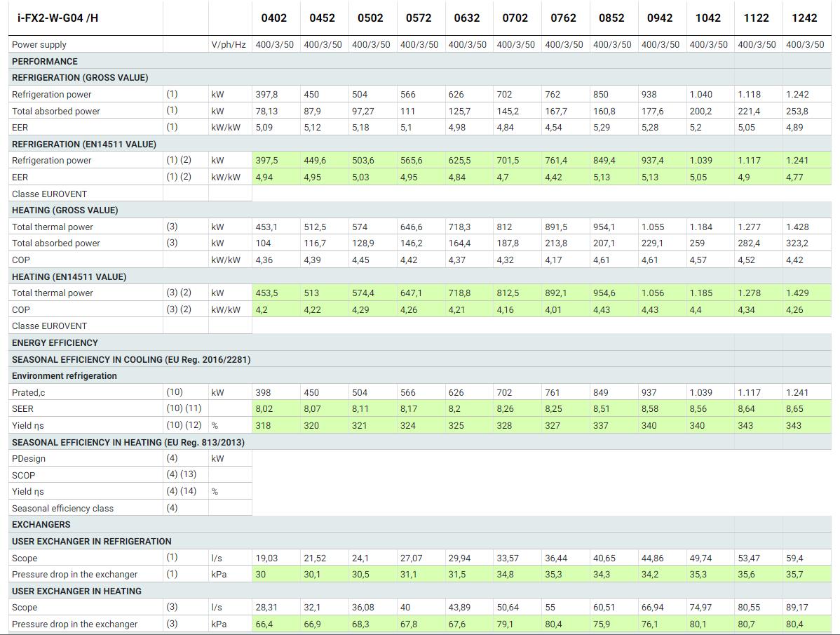
Task: Click the gross COP value 4,36
Action: [264, 260]
